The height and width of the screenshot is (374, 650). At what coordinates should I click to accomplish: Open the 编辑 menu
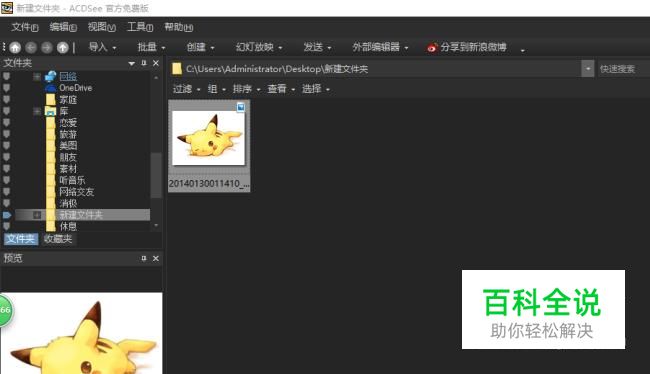tap(63, 27)
